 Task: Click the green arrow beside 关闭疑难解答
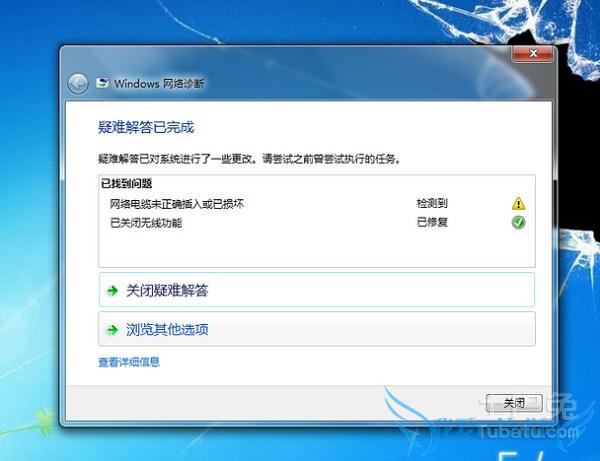112,291
